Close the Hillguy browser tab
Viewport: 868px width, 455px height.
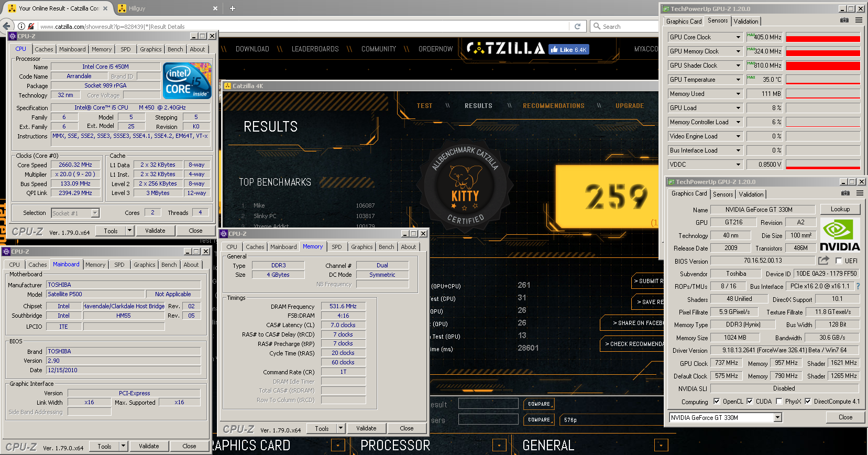[x=215, y=8]
